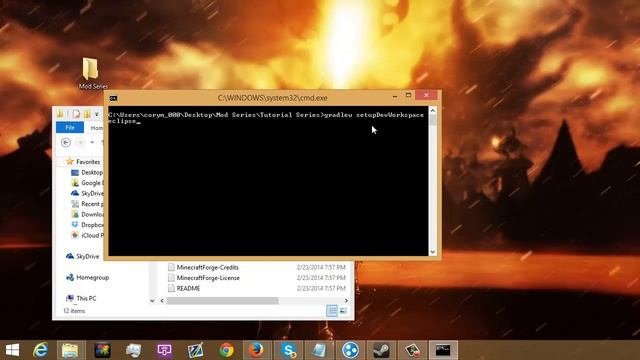Select iCloud Photos under Favorites
This screenshot has height=360, width=640.
pos(87,236)
